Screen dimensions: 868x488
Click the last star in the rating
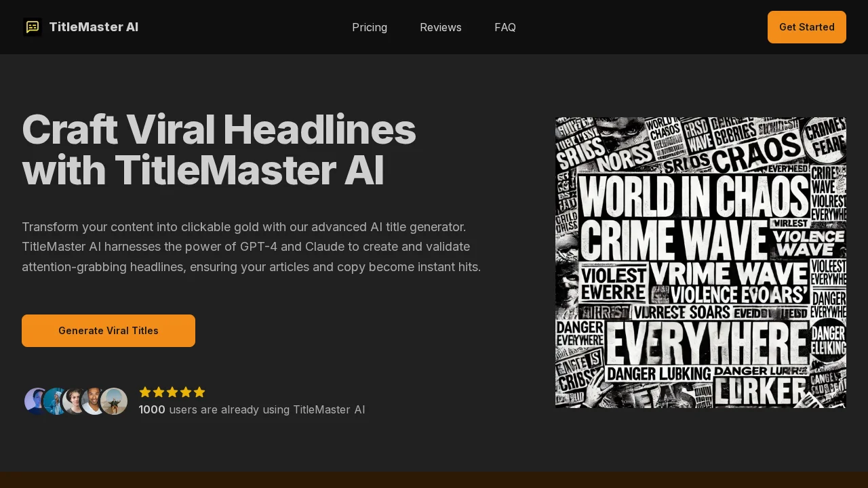point(199,392)
